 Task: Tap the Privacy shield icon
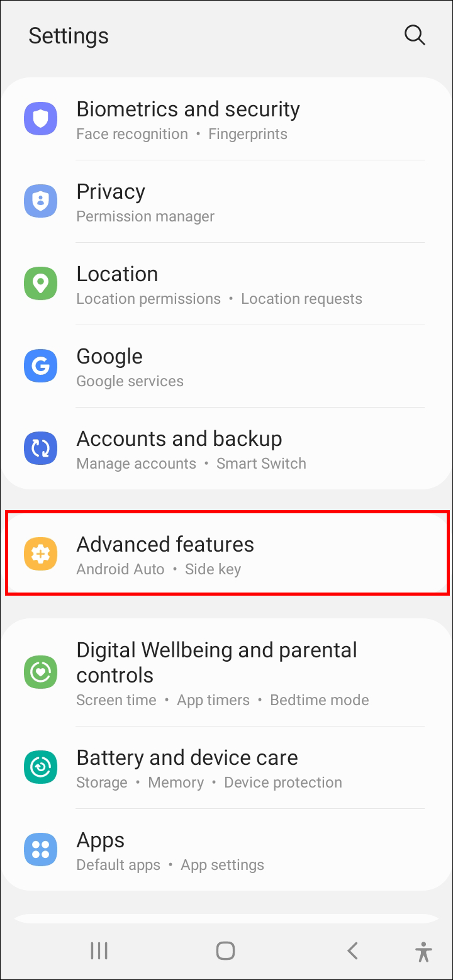(40, 201)
